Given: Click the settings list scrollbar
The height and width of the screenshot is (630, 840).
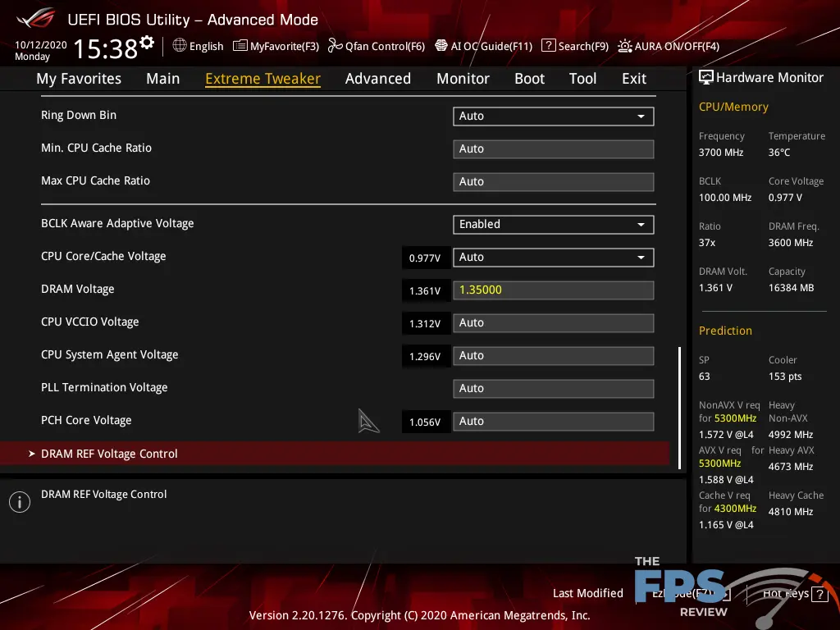Looking at the screenshot, I should pos(680,409).
